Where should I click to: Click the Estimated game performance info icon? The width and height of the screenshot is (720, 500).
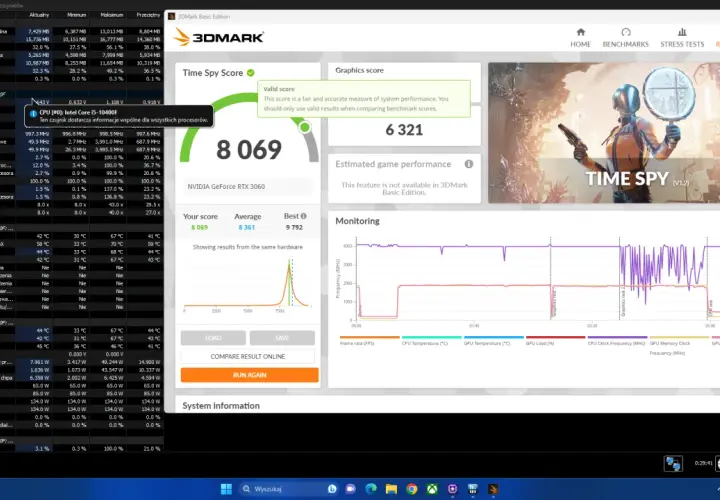point(469,164)
